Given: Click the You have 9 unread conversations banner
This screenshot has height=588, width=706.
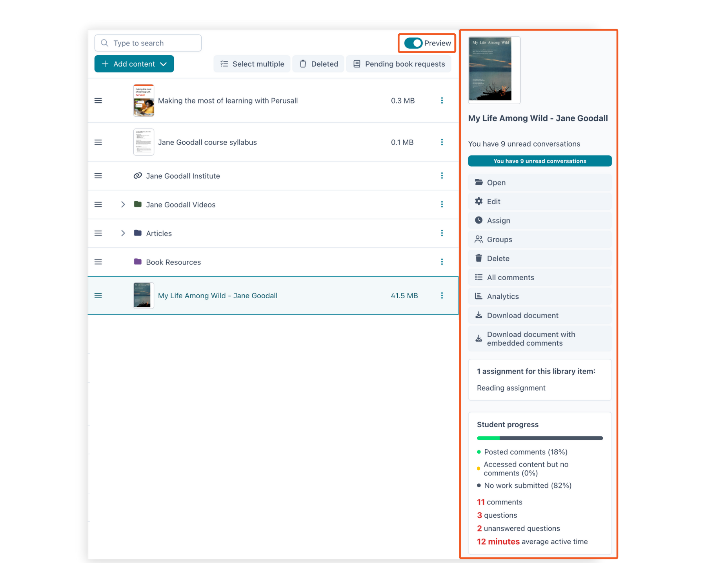Looking at the screenshot, I should tap(540, 161).
